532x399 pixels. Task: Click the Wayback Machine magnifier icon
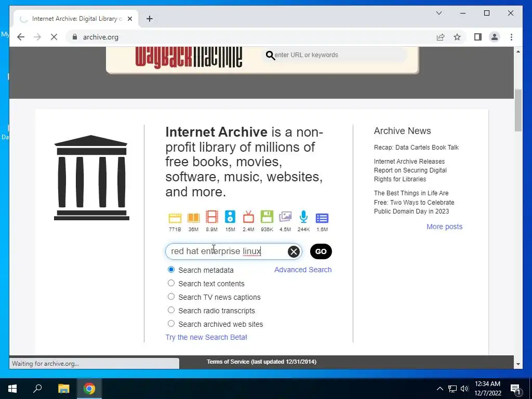pos(270,55)
